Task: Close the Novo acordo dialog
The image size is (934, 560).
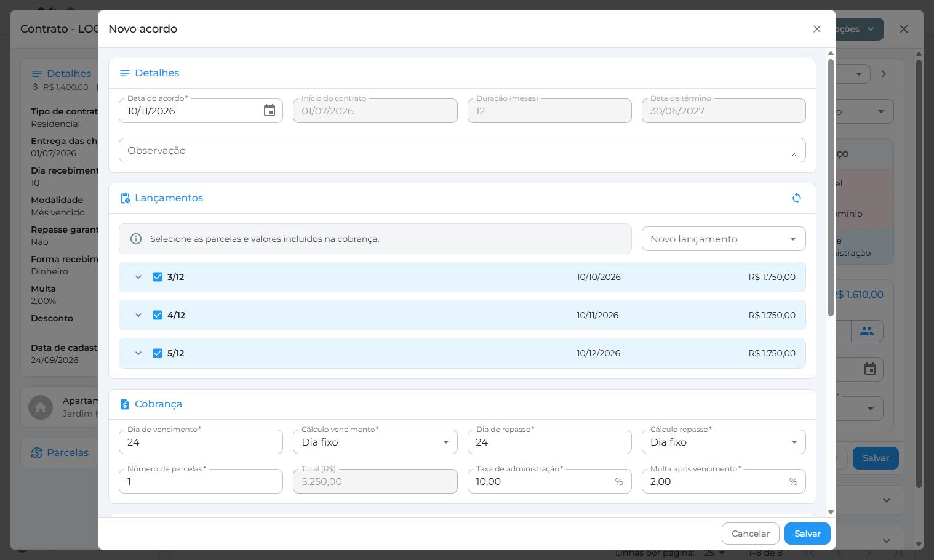Action: [817, 29]
